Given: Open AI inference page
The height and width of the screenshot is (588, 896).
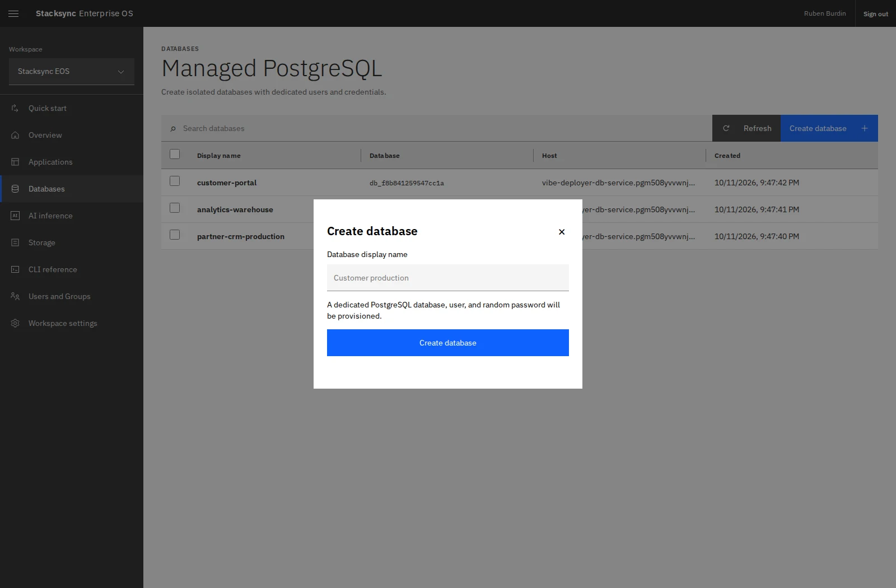Looking at the screenshot, I should tap(72, 216).
